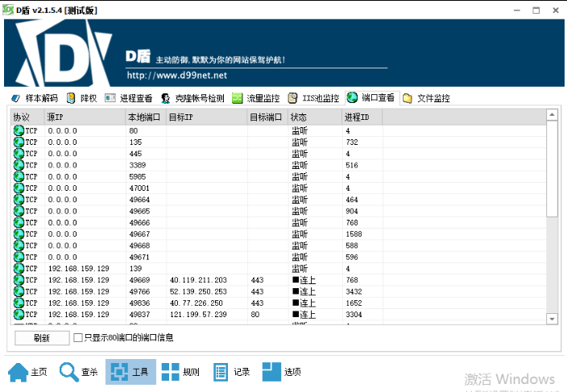Click globe icon of port 49667 row

click(19, 234)
